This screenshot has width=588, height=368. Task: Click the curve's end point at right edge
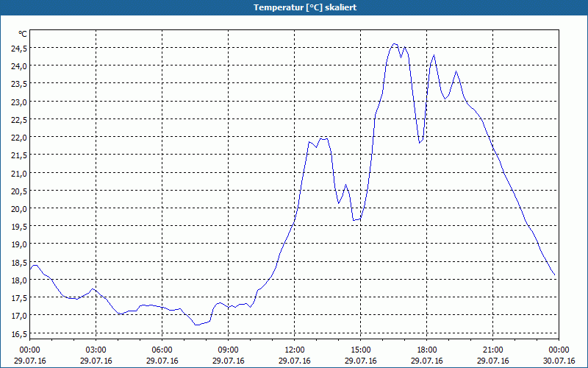point(554,276)
